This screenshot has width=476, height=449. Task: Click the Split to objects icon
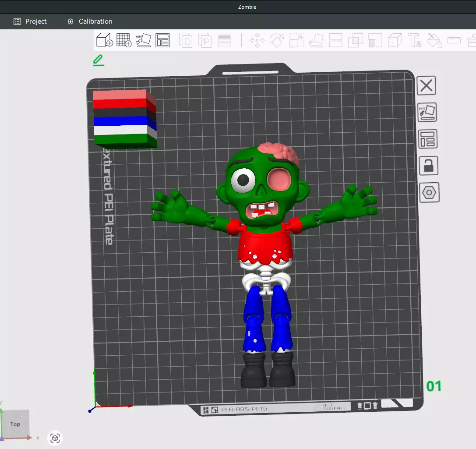point(186,40)
